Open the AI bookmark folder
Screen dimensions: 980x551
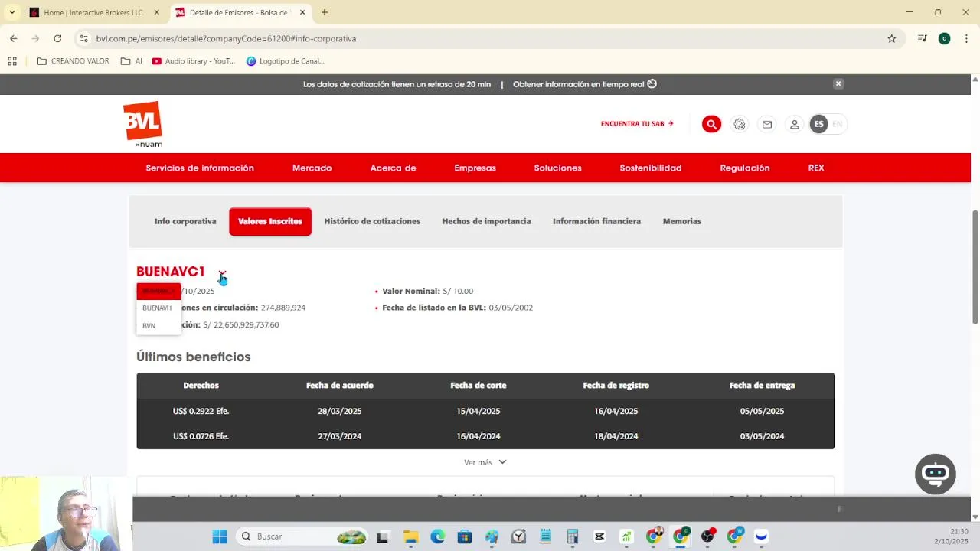point(132,61)
